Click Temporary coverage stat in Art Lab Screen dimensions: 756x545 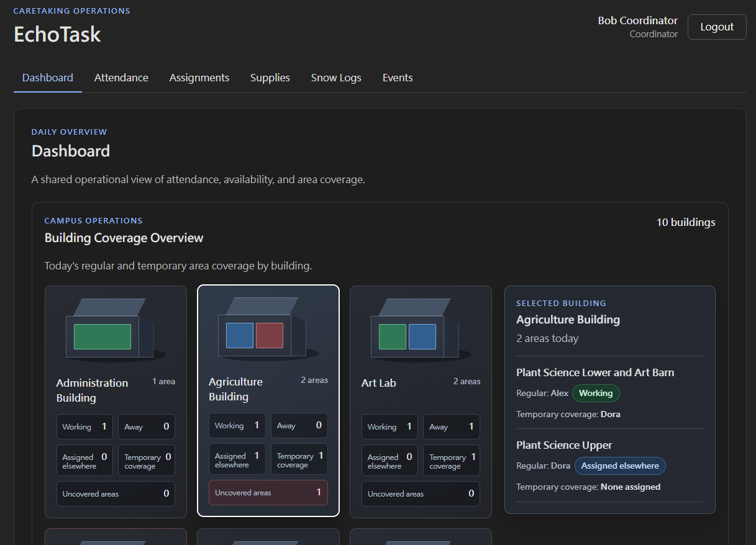[452, 461]
